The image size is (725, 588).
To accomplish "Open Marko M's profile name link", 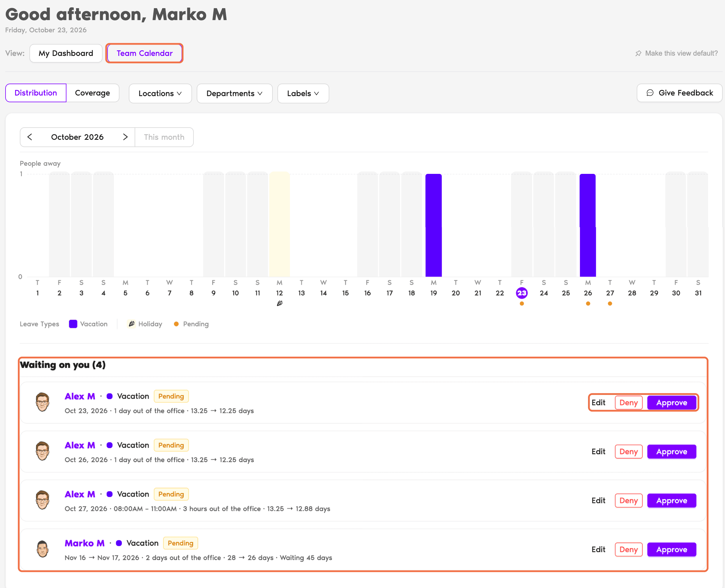I will pos(85,543).
